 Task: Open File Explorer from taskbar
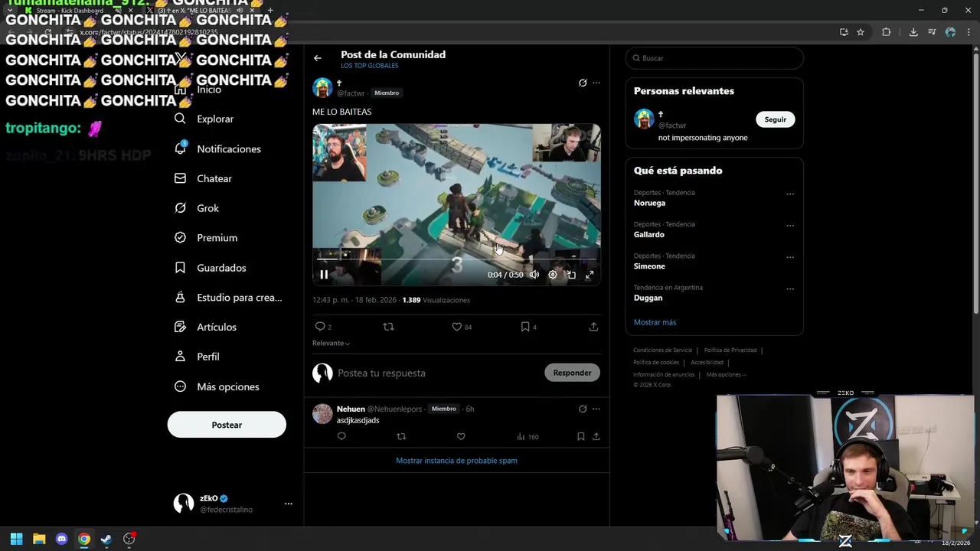coord(39,539)
